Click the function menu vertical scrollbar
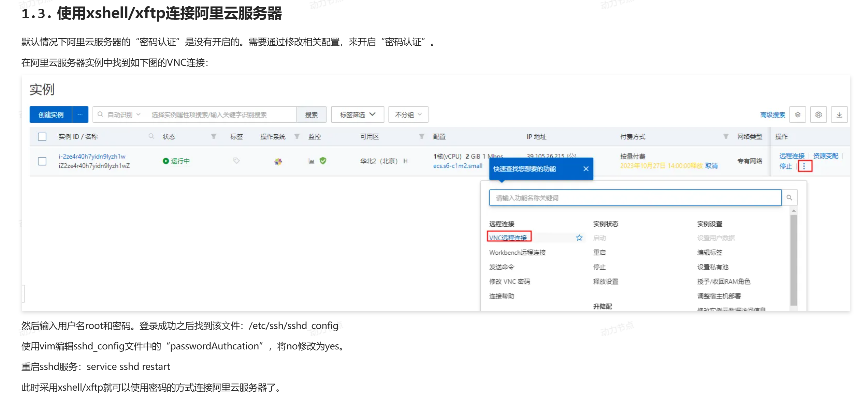Viewport: 868px width, 407px height. 794,260
